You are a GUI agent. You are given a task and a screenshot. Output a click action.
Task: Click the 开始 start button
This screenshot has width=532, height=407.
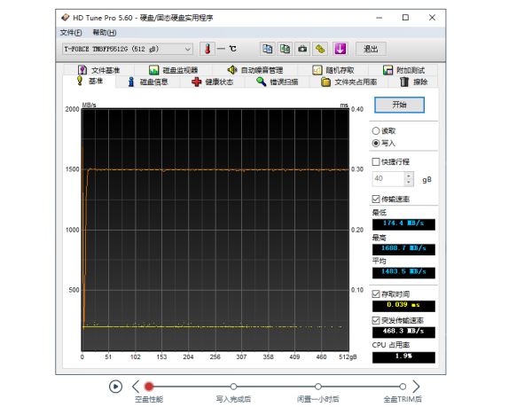[x=399, y=105]
